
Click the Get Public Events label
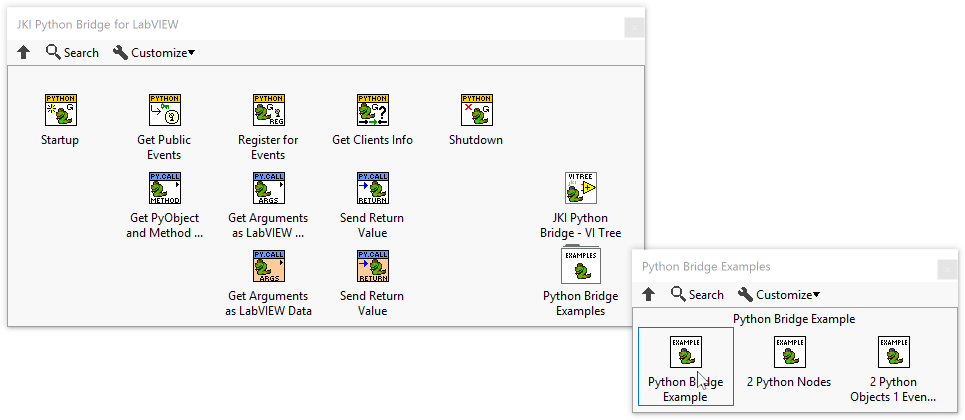164,147
